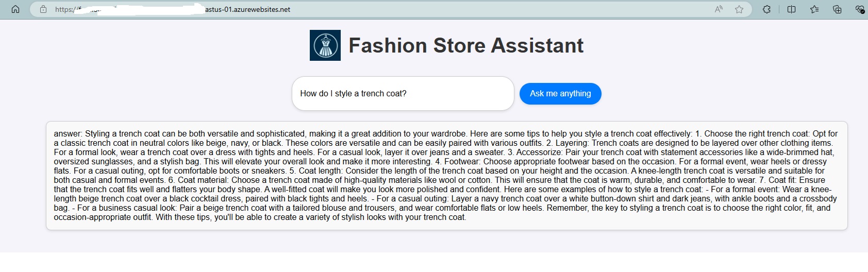Open the Extensions puzzle-piece menu
Screen dimensions: 868x272
(x=766, y=9)
